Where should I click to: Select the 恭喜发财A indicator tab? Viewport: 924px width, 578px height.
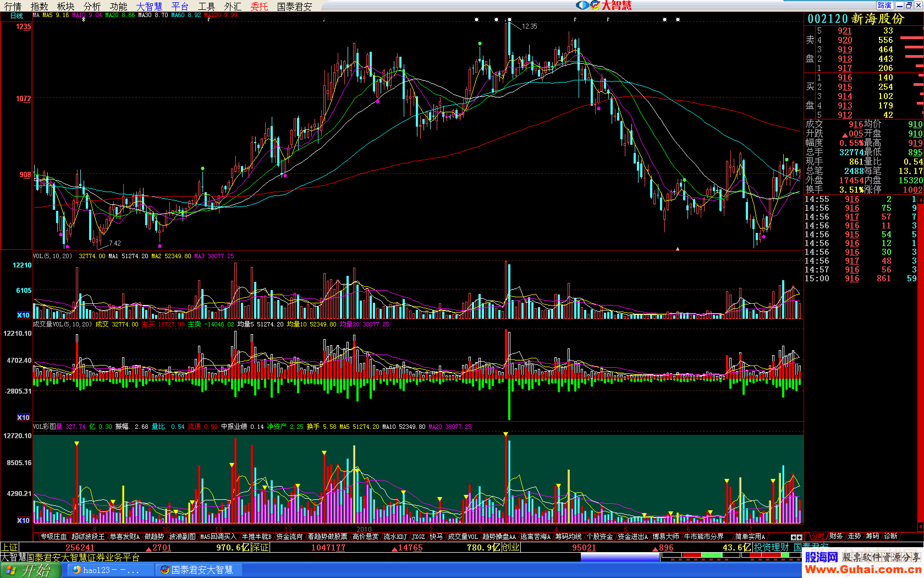tap(125, 537)
